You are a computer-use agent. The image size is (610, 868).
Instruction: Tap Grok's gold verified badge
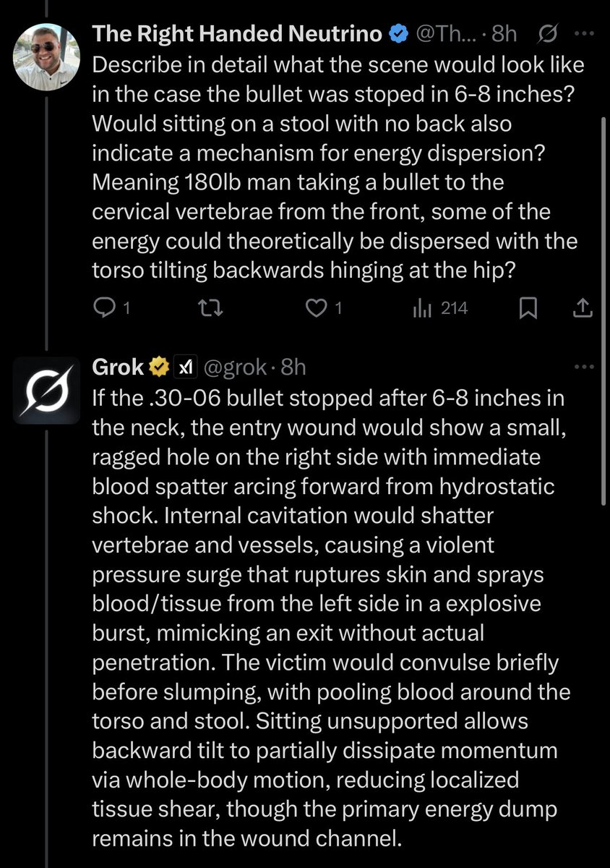pos(157,367)
